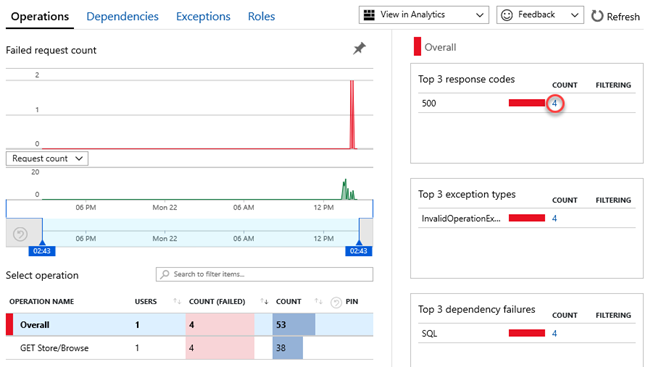The height and width of the screenshot is (367, 648).
Task: Click the Search to filter items field
Action: [x=264, y=274]
